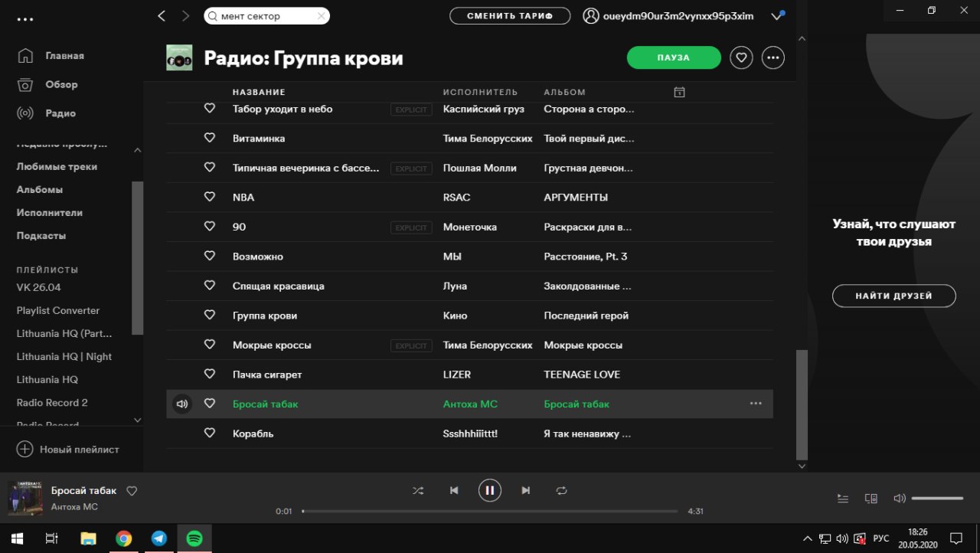Toggle shuffle playback
The width and height of the screenshot is (980, 553).
(x=418, y=490)
